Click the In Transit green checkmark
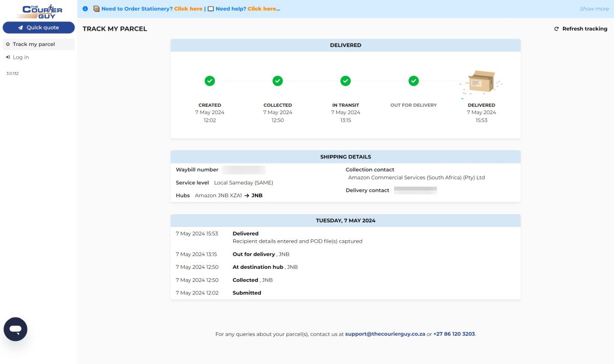The image size is (614, 364). click(345, 81)
